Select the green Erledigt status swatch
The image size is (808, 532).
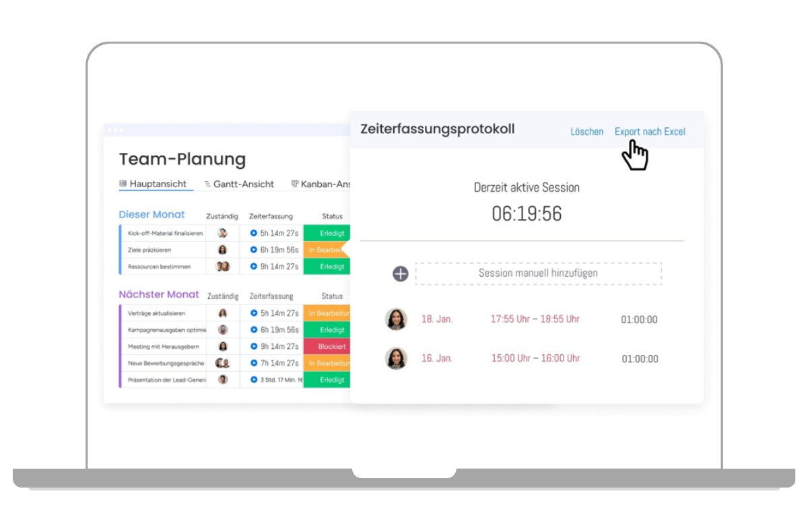tap(327, 232)
